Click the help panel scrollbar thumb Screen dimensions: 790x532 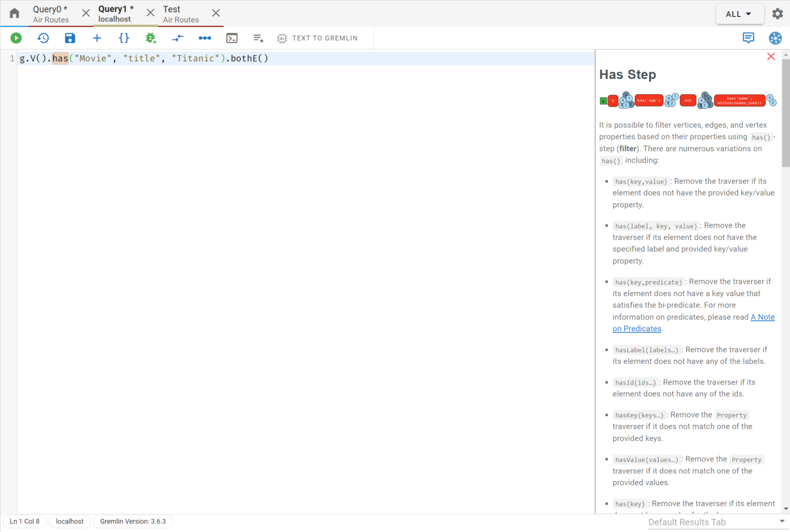[786, 113]
